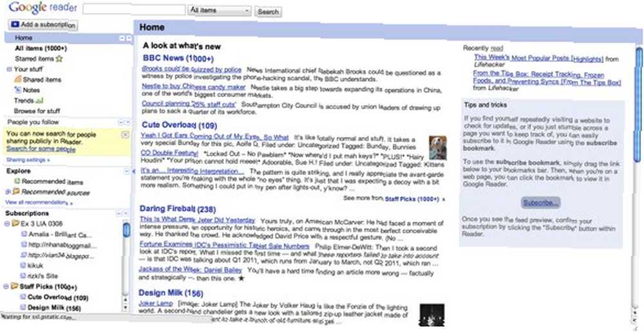Click feed icon beside nhanabloggmail subscription
Viewport: 644px width, 332px height.
click(24, 245)
